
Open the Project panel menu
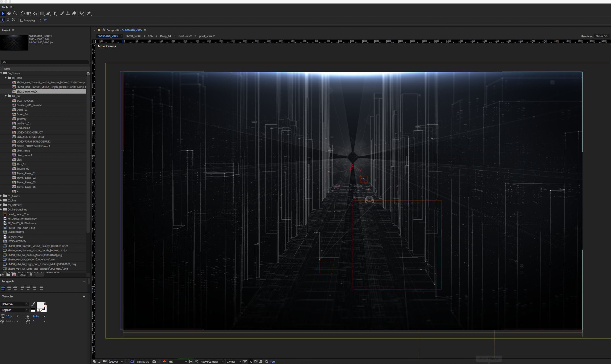tap(13, 30)
